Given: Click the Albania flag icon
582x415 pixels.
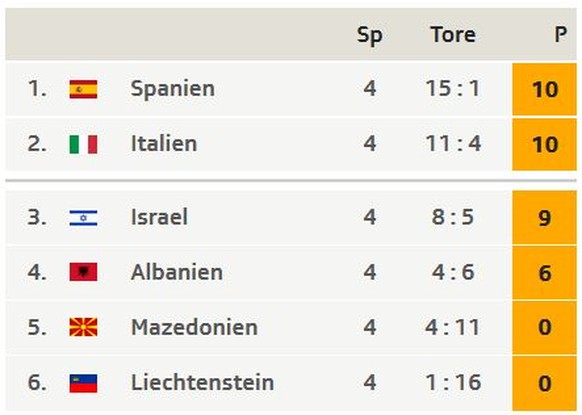Looking at the screenshot, I should 83,272.
